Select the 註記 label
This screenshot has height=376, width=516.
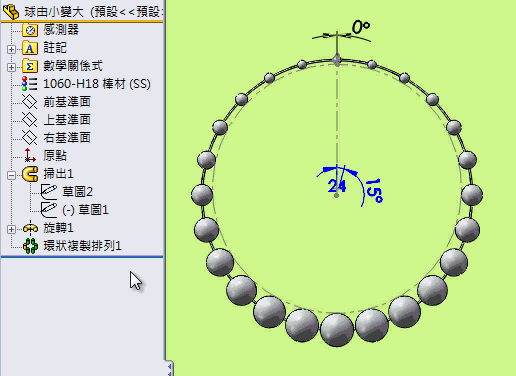click(x=55, y=48)
